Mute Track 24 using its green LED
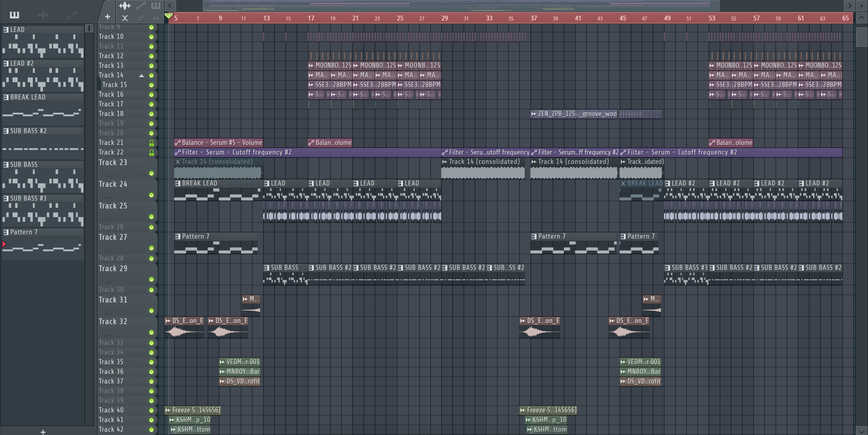868x435 pixels. tap(151, 195)
